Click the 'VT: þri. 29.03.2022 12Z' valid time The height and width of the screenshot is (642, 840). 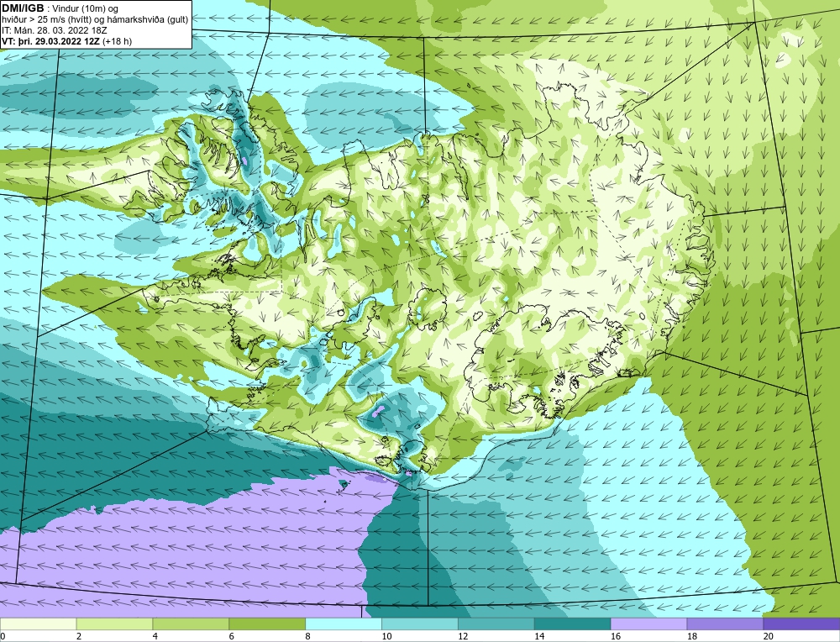click(50, 41)
